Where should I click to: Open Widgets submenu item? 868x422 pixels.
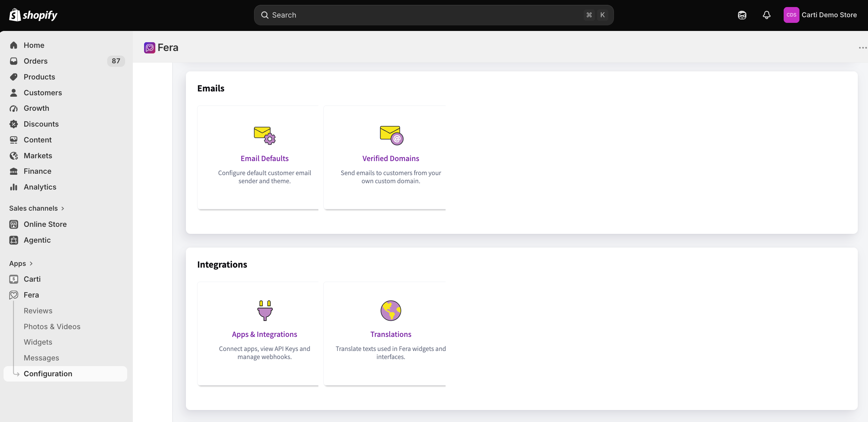pyautogui.click(x=38, y=342)
